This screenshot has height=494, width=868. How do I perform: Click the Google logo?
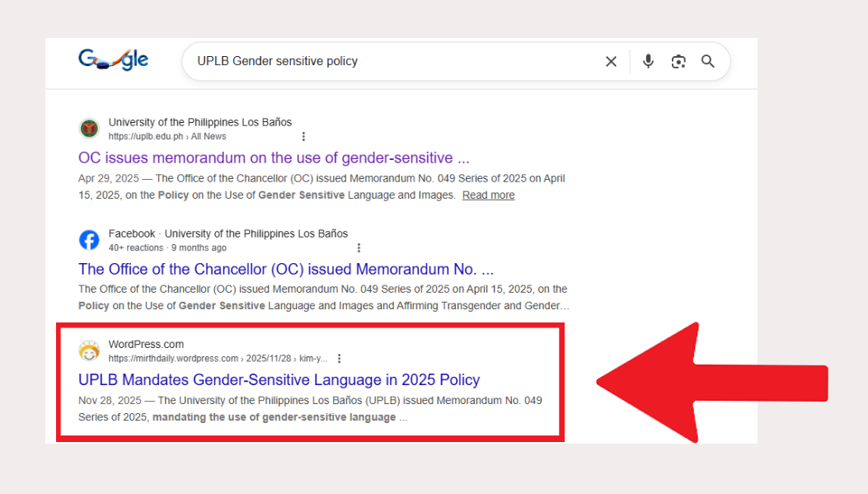pos(113,60)
